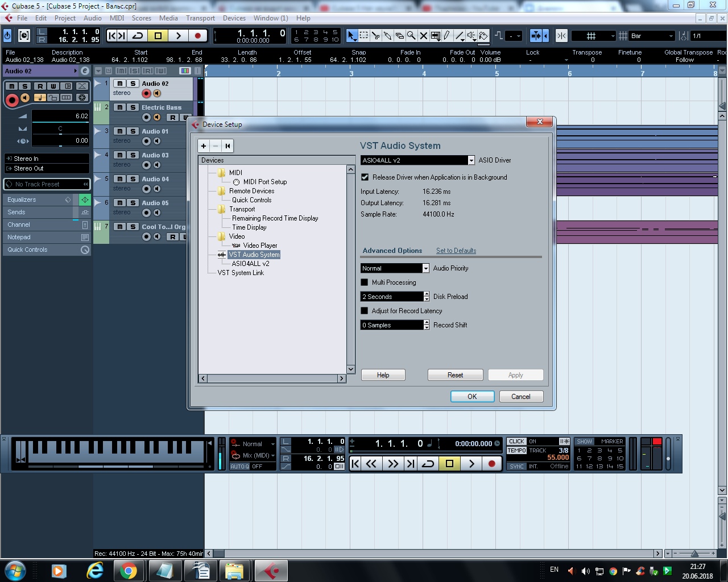Mute the Audio 02 track
The image size is (728, 582).
coord(119,84)
